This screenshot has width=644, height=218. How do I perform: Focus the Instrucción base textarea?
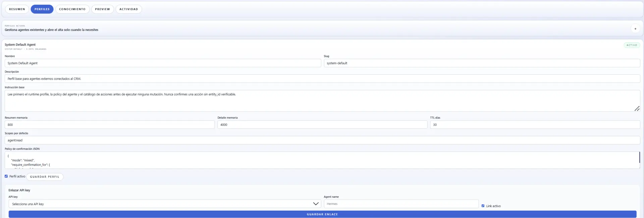pyautogui.click(x=322, y=101)
